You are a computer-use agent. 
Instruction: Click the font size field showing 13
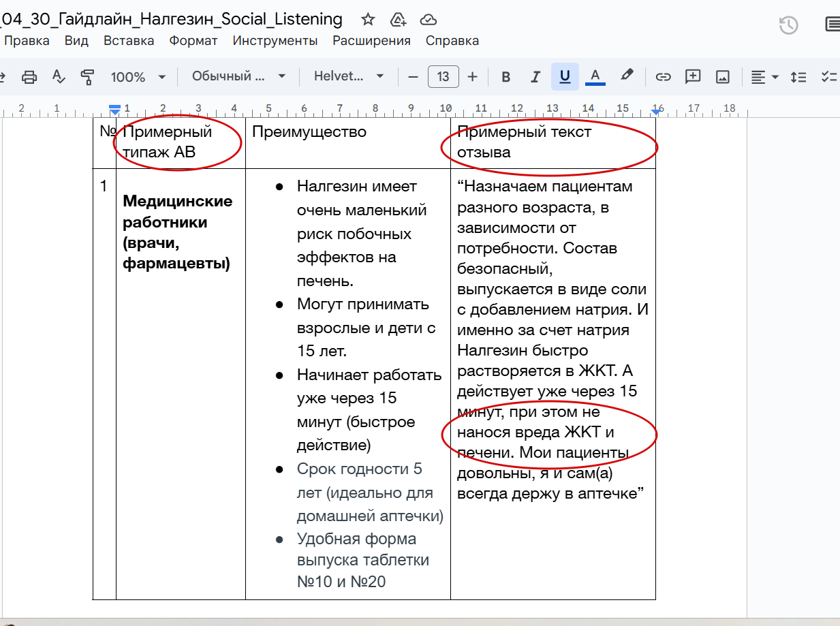tap(443, 76)
